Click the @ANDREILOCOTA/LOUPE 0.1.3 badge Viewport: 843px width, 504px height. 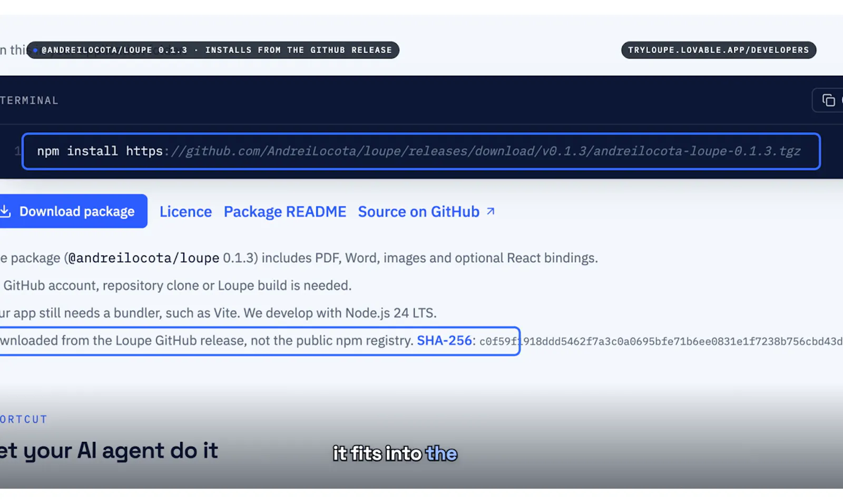(x=213, y=50)
